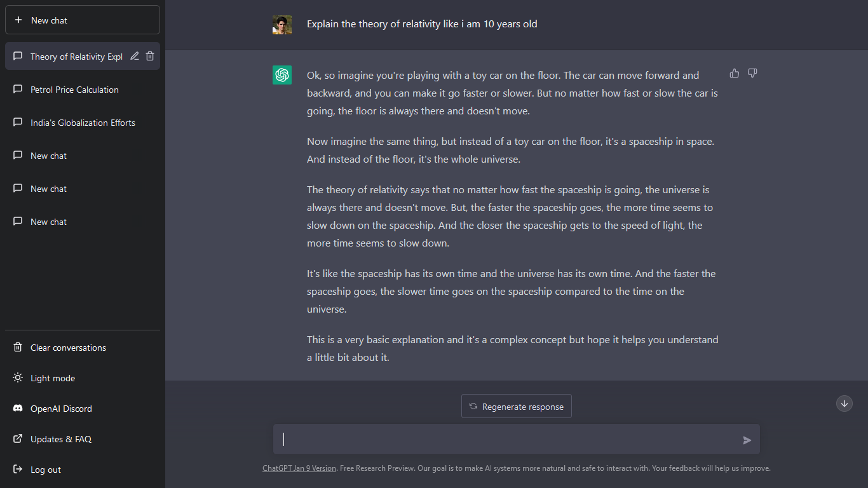
Task: Delete chat using the trash icon
Action: [x=150, y=56]
